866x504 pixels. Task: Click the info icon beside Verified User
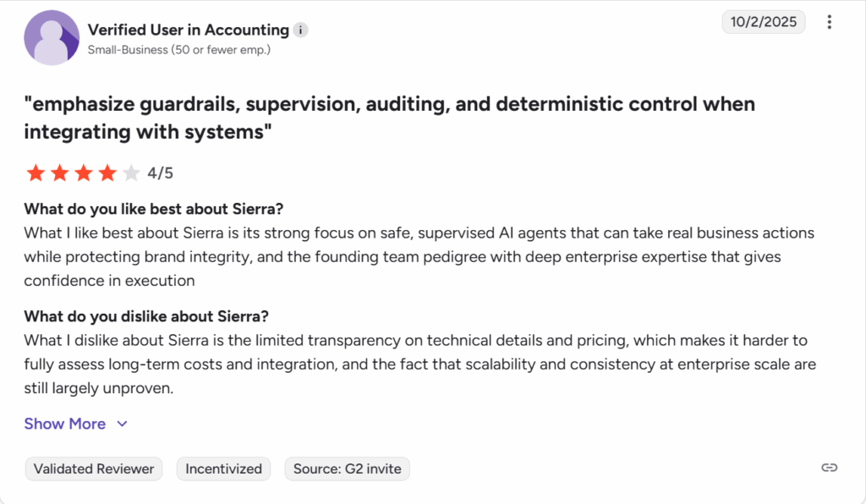pyautogui.click(x=300, y=30)
